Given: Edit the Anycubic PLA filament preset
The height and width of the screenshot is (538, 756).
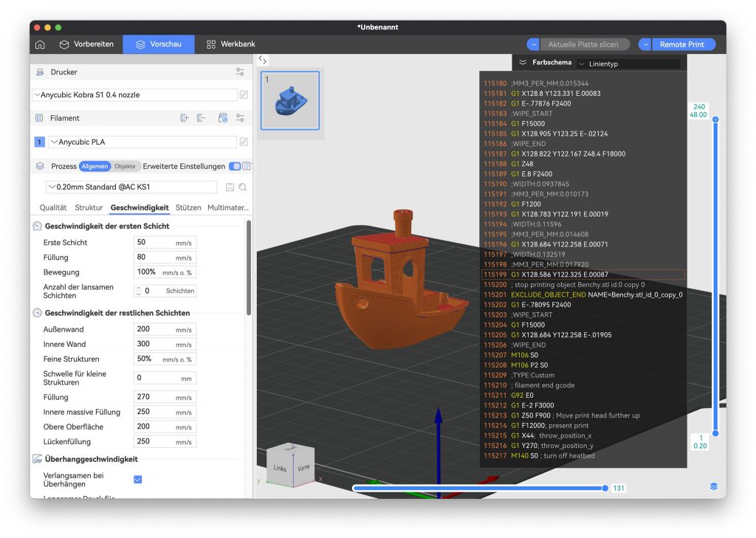Looking at the screenshot, I should [244, 142].
